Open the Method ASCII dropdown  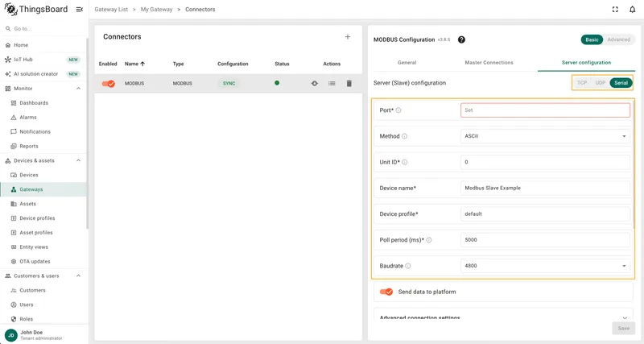coord(546,136)
